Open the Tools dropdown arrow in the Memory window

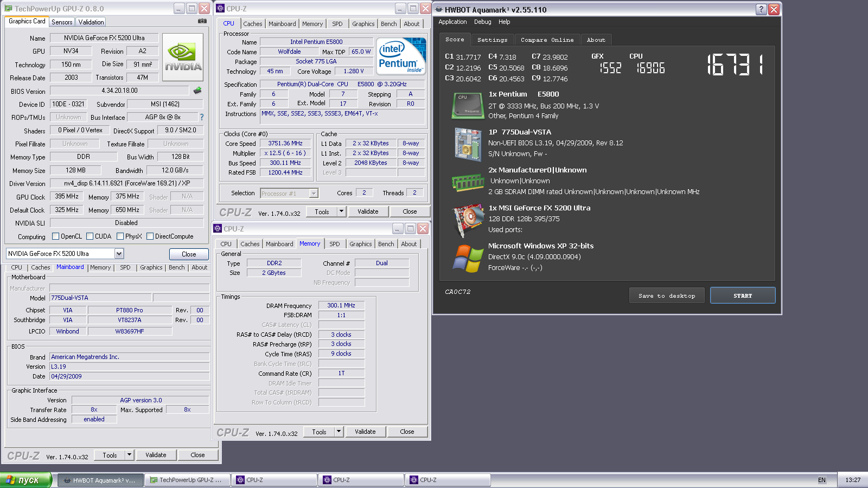tap(339, 432)
